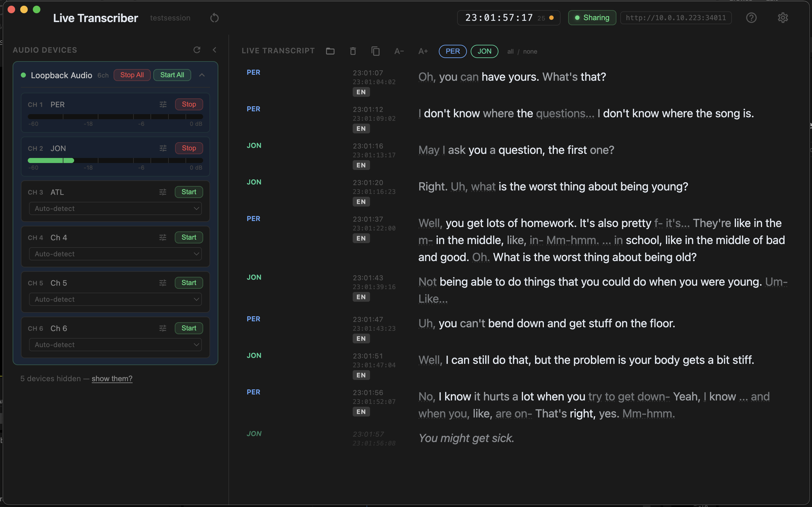
Task: Decrease transcript font size with A-
Action: tap(399, 51)
